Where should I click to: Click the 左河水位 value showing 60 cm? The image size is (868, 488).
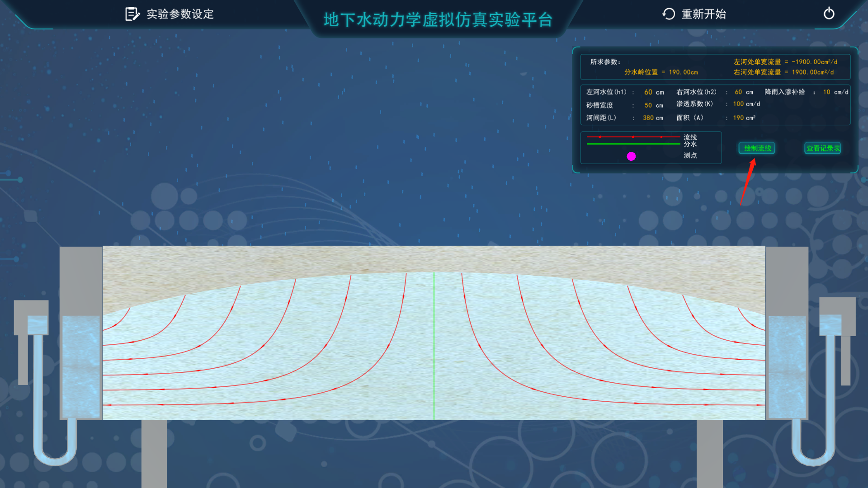pyautogui.click(x=648, y=92)
